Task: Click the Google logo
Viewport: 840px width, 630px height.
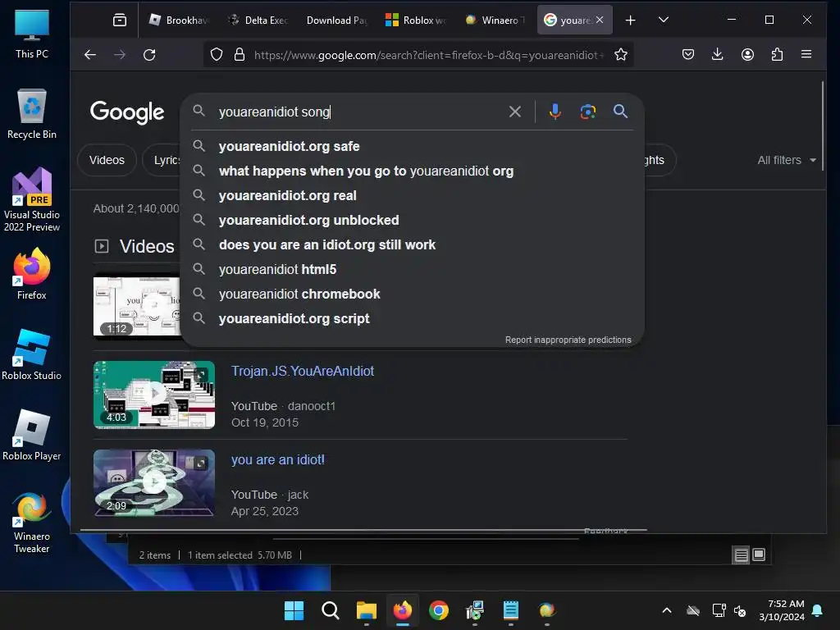Action: [127, 112]
